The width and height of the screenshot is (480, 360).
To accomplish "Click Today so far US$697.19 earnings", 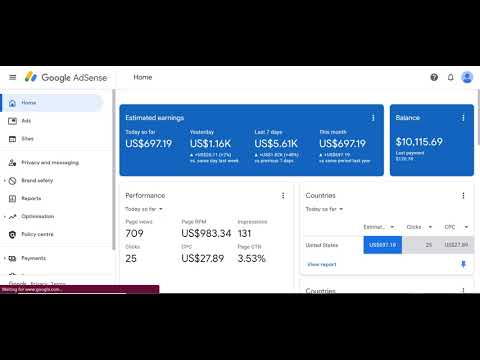I will tap(149, 144).
